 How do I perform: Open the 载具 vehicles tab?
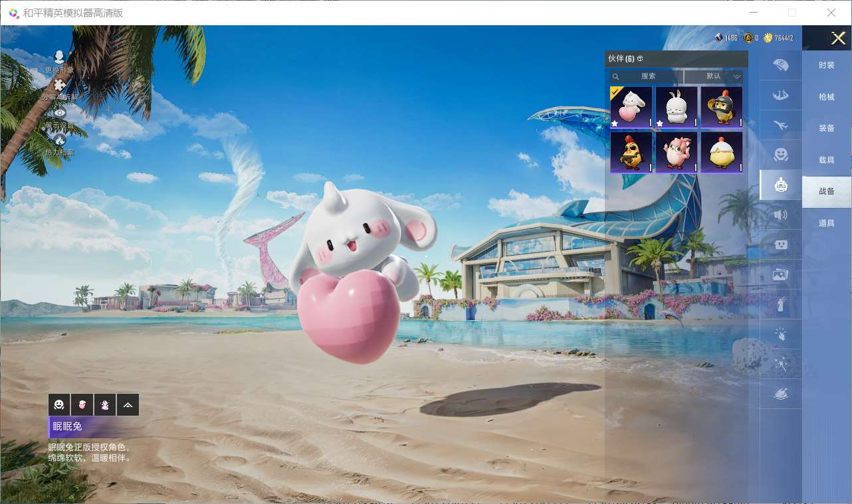coord(826,160)
